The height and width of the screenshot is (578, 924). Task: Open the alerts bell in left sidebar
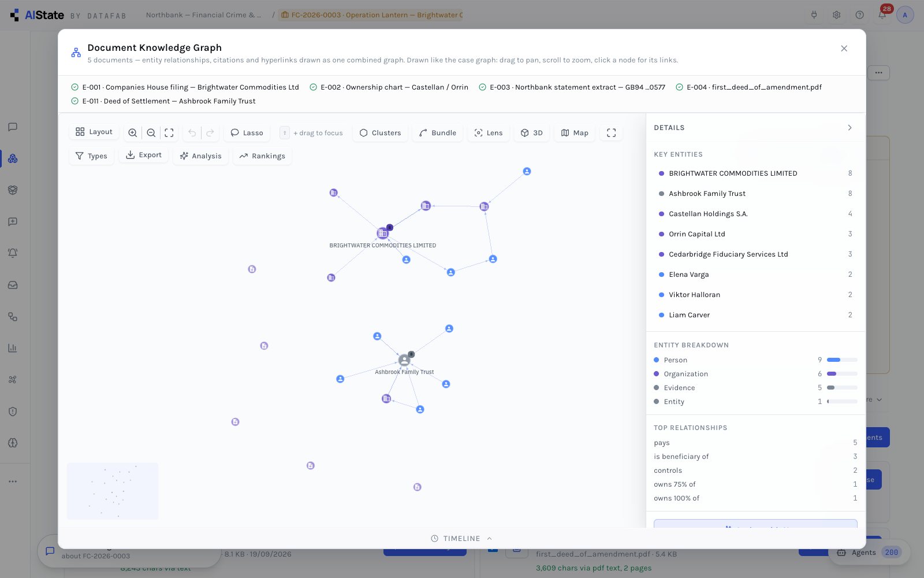click(13, 253)
